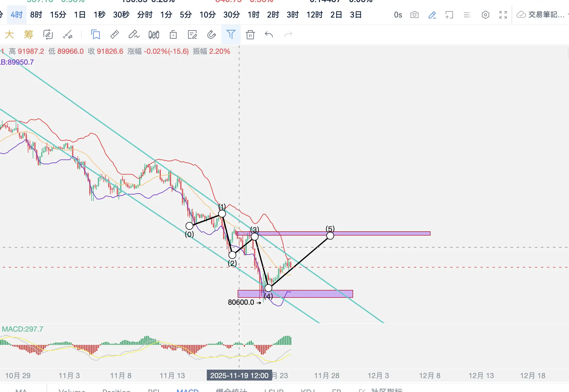Toggle the highlighted filter funnel tool
This screenshot has width=569, height=392.
231,35
